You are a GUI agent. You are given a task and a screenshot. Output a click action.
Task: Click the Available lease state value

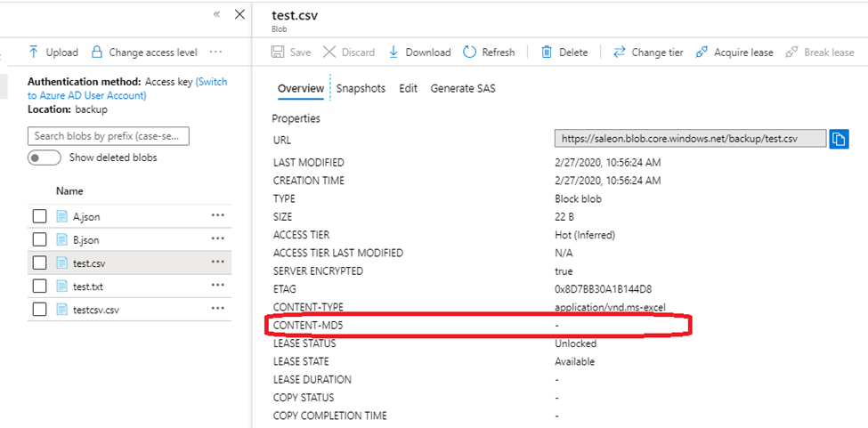pos(574,361)
